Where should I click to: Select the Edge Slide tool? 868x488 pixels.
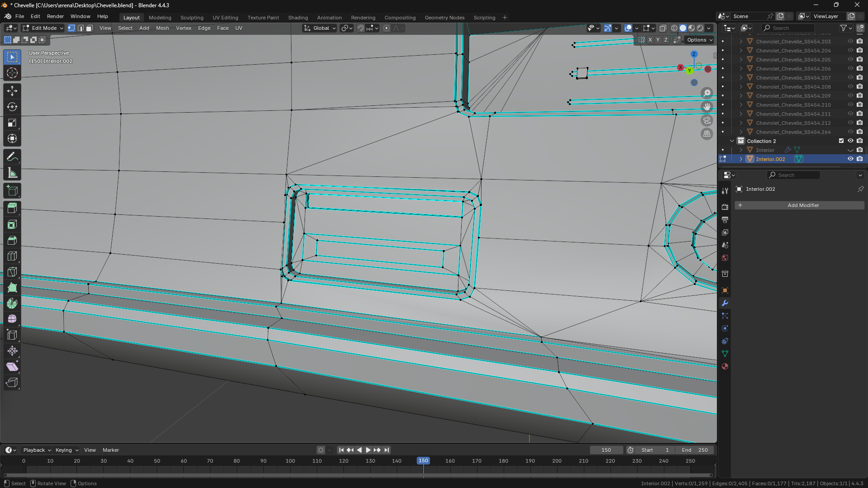[x=12, y=335]
